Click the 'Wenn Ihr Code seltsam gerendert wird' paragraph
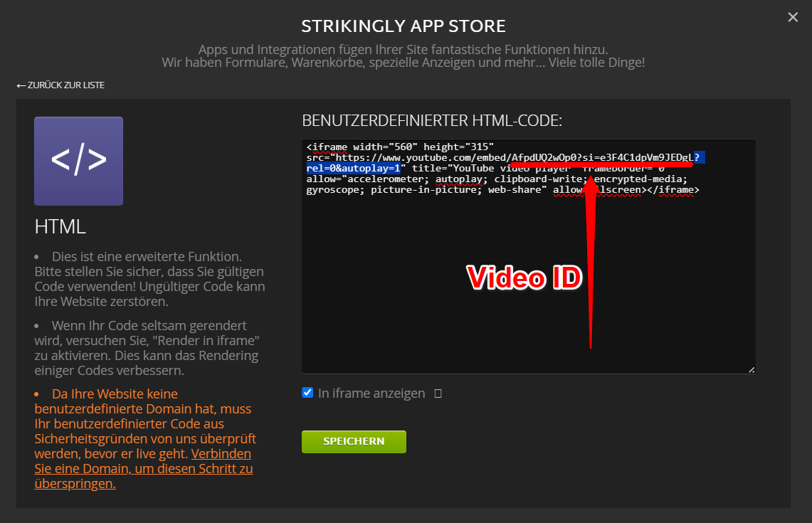This screenshot has height=523, width=812. coord(147,348)
